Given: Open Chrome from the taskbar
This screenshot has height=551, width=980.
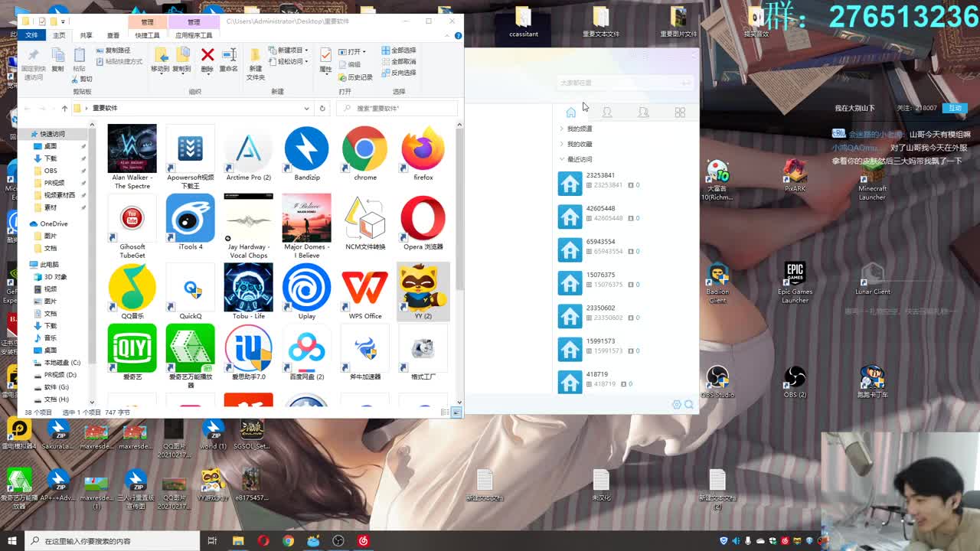Looking at the screenshot, I should [x=288, y=540].
